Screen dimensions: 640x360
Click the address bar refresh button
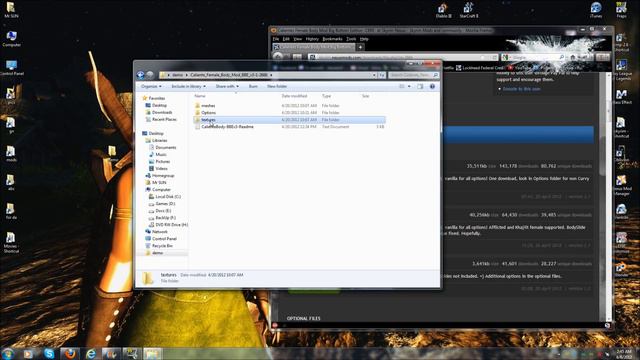(381, 75)
